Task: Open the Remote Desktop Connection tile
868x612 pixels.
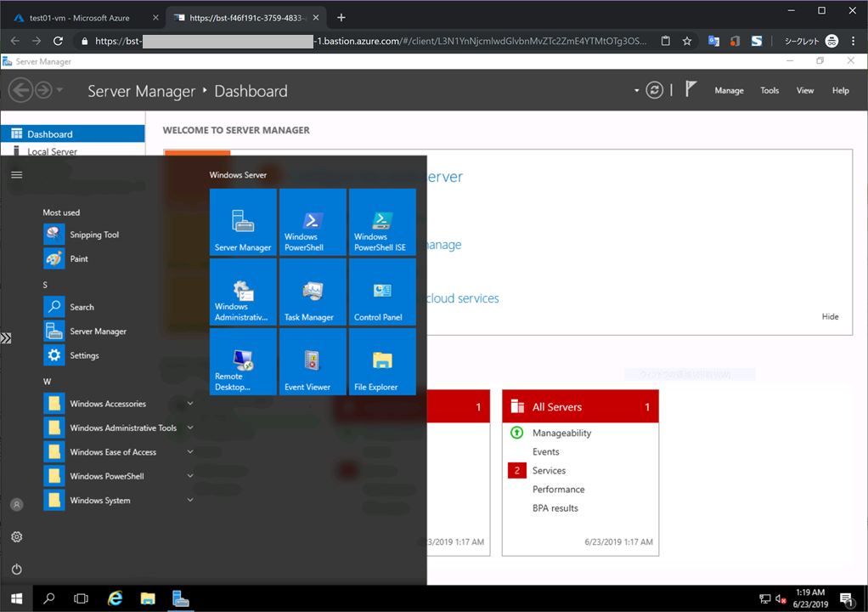Action: pos(243,361)
